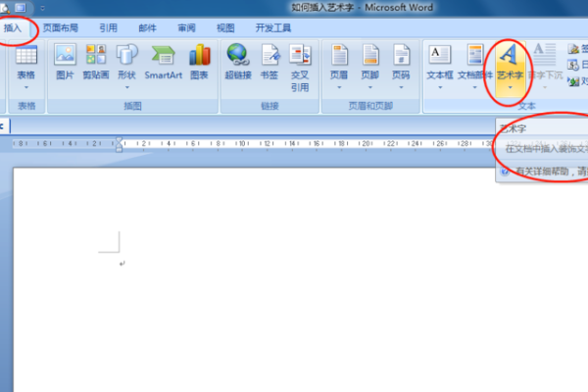
Task: Expand the 页码 dropdown arrow
Action: coord(401,87)
